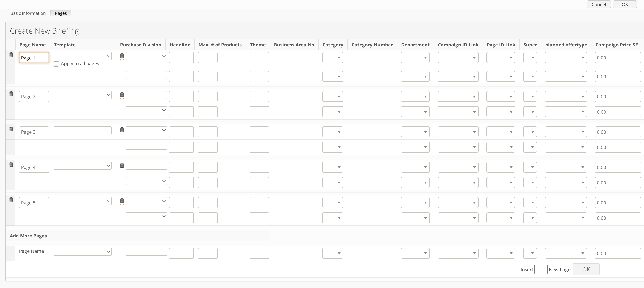Screen dimensions: 644x288
Task: Open Purchase Division dropdown in Page 1 second row
Action: [x=147, y=75]
